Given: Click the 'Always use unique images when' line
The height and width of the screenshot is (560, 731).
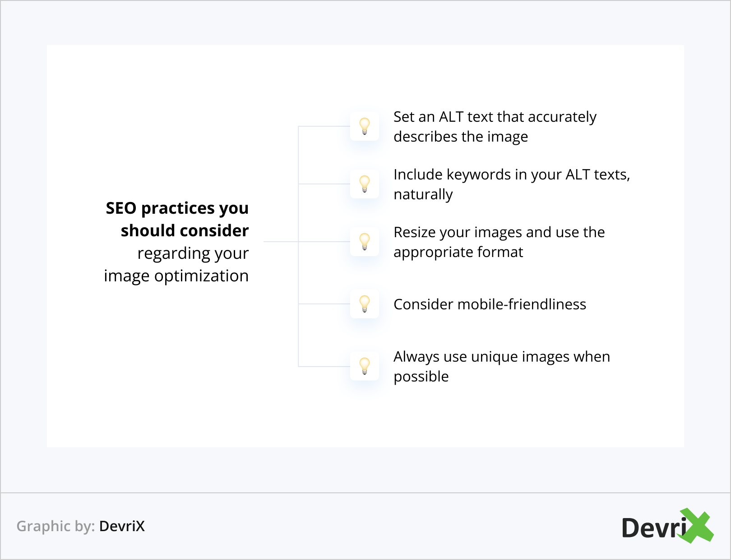Looking at the screenshot, I should pyautogui.click(x=501, y=357).
